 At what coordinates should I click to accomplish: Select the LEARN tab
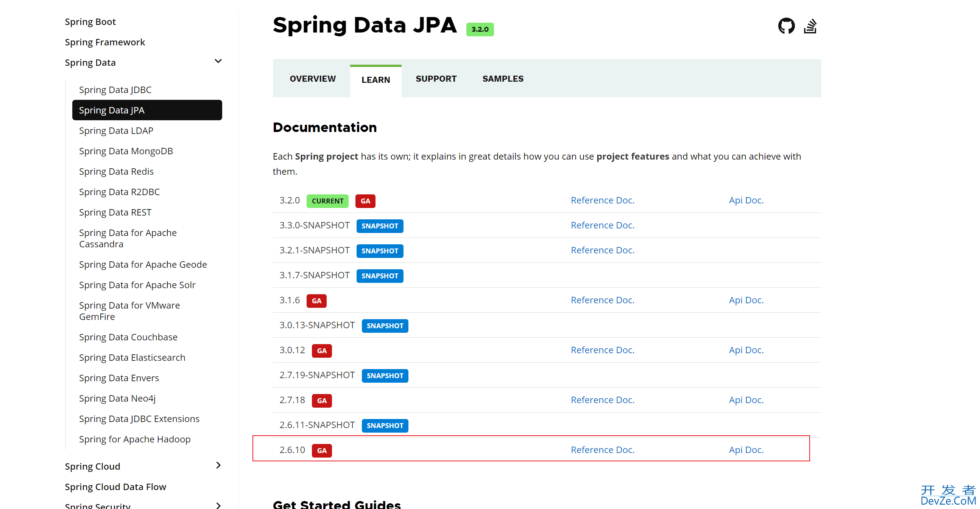[375, 80]
